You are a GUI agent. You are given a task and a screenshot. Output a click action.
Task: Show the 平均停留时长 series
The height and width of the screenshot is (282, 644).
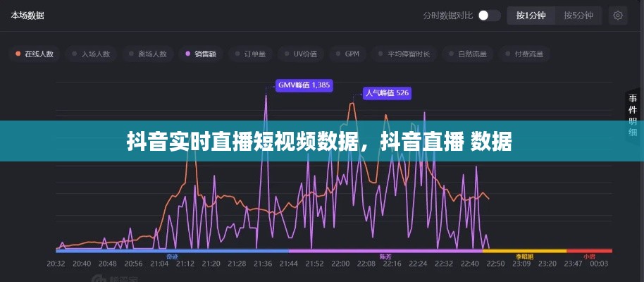[404, 54]
